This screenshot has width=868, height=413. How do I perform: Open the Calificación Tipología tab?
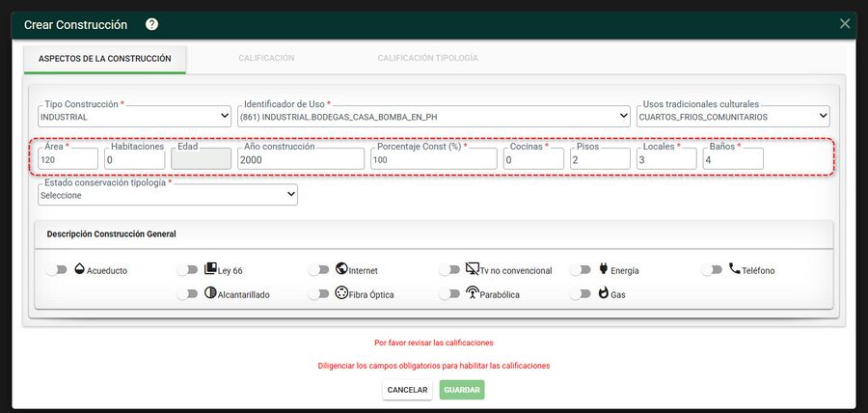pos(428,58)
